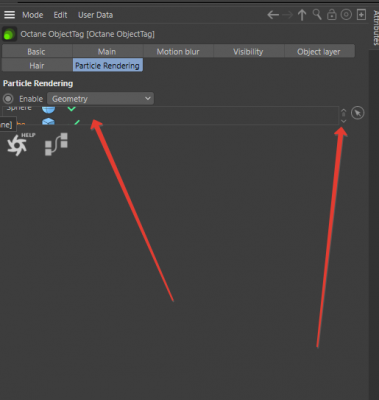Go back with the left arrow
Viewport: 379px width, 400px height.
click(273, 15)
